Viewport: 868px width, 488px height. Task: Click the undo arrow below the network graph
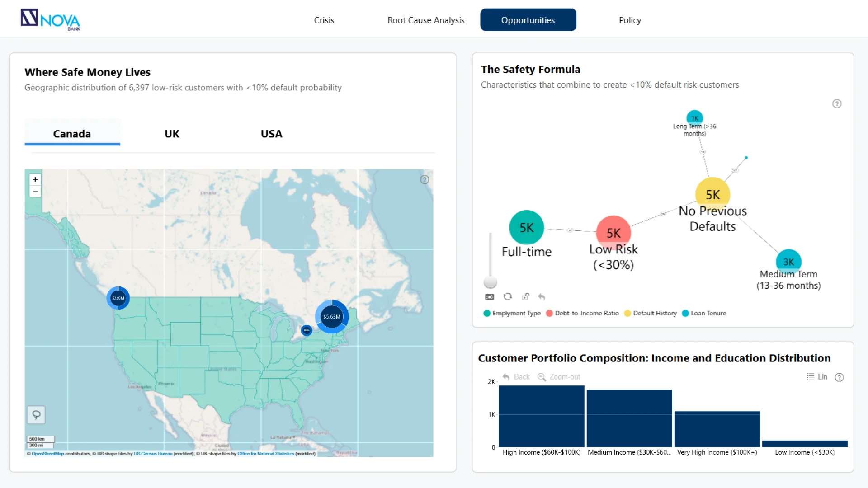542,297
